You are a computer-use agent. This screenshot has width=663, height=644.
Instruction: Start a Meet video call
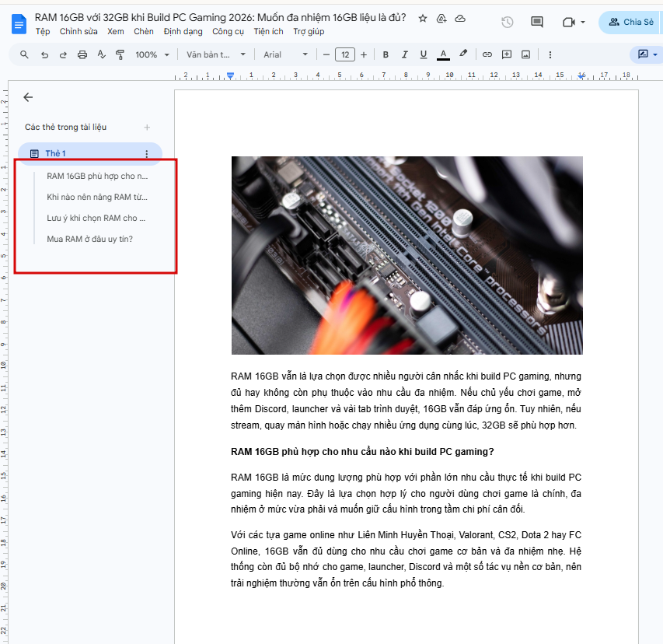(x=569, y=22)
